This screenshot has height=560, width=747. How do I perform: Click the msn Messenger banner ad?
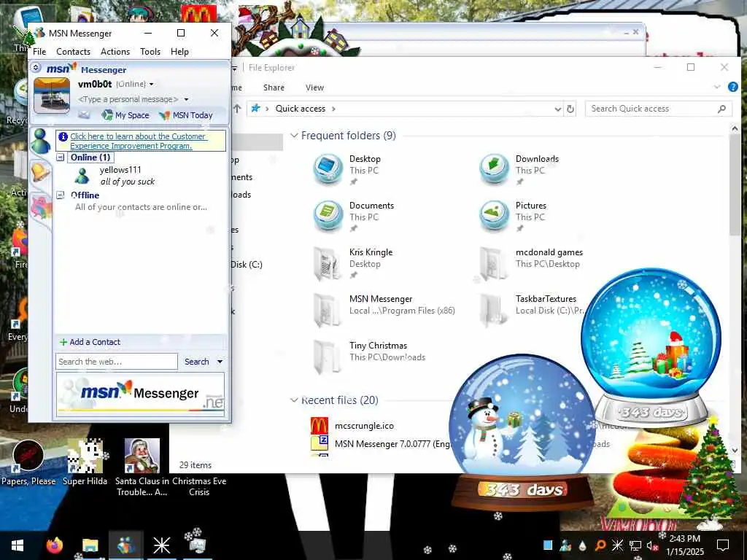(140, 394)
